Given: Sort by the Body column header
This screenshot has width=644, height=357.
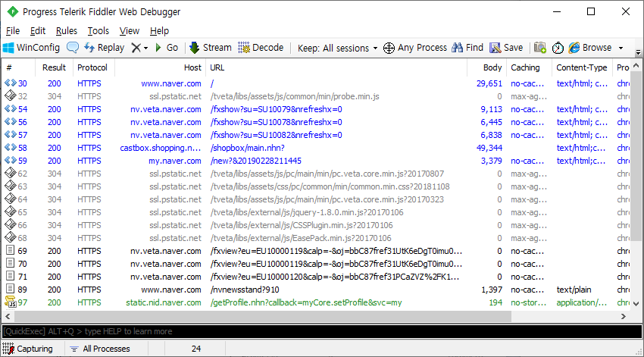Looking at the screenshot, I should pyautogui.click(x=486, y=67).
